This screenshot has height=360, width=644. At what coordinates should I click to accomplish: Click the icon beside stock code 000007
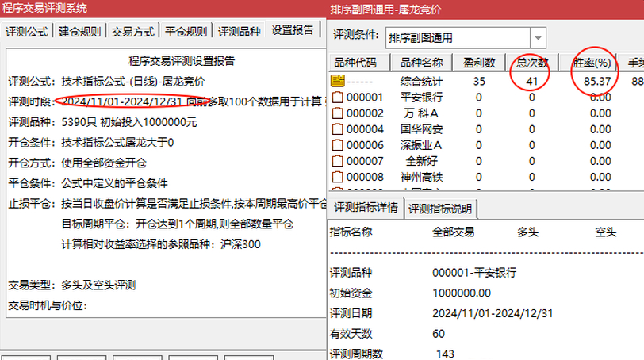click(337, 161)
